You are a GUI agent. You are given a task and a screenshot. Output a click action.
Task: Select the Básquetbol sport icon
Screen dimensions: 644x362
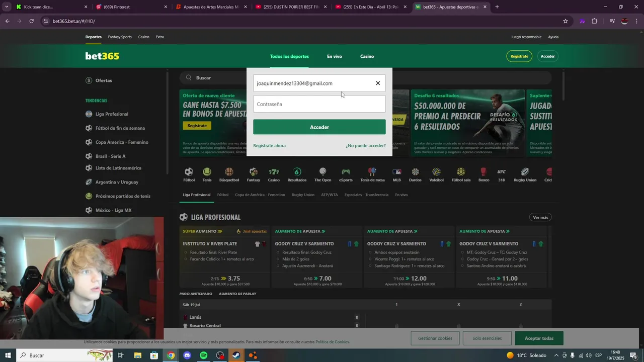(x=229, y=174)
